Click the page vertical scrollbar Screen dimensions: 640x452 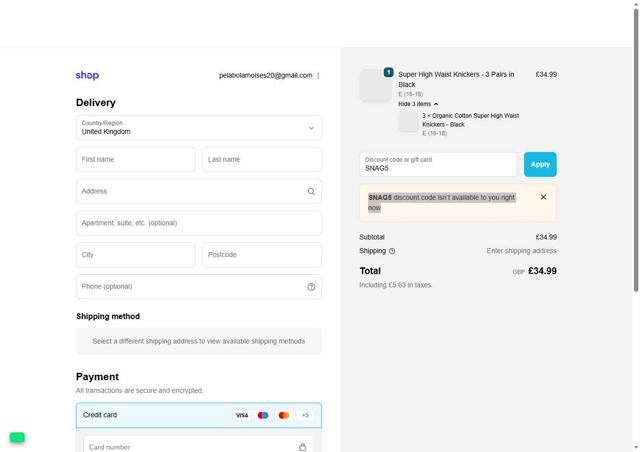click(x=635, y=200)
